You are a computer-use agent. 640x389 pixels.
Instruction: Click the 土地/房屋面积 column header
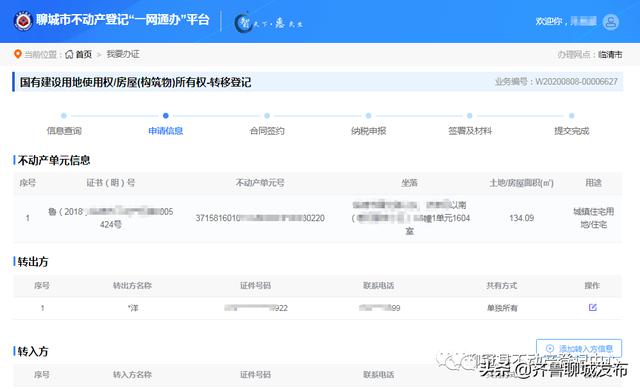(521, 182)
